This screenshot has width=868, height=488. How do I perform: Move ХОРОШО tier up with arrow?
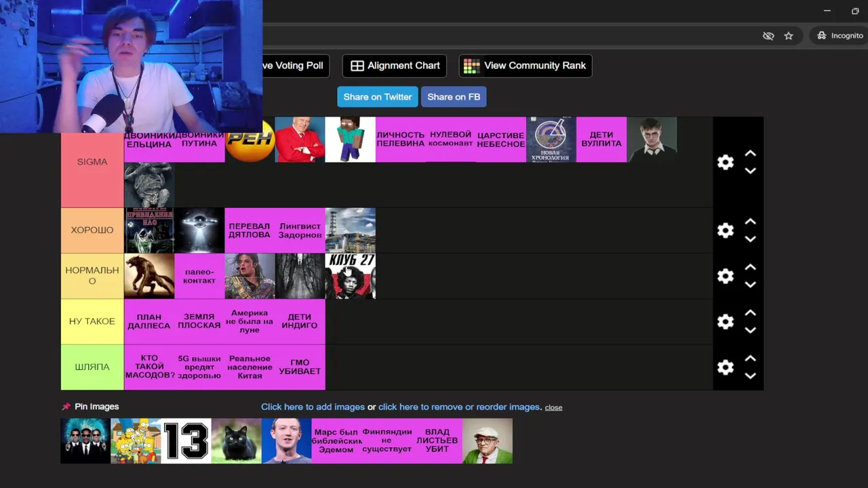click(x=750, y=222)
